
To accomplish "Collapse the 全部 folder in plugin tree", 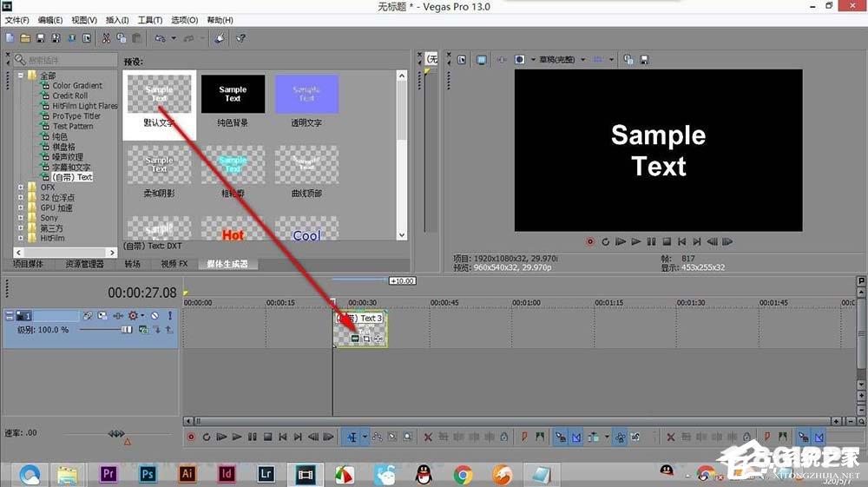I will [x=21, y=76].
